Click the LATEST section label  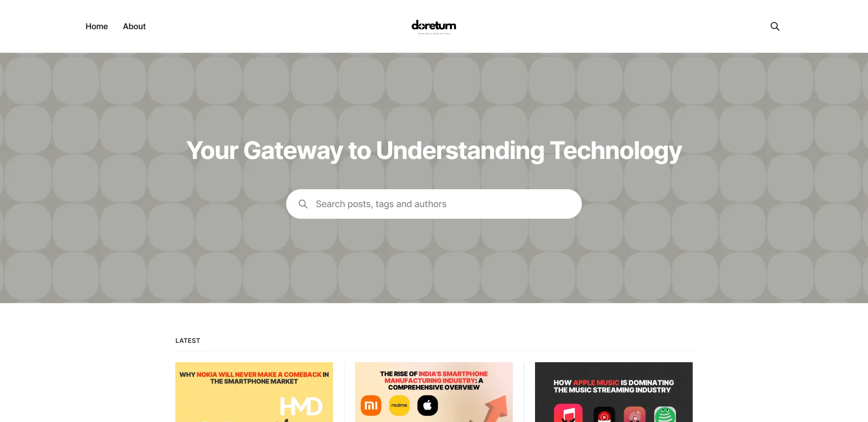tap(188, 341)
